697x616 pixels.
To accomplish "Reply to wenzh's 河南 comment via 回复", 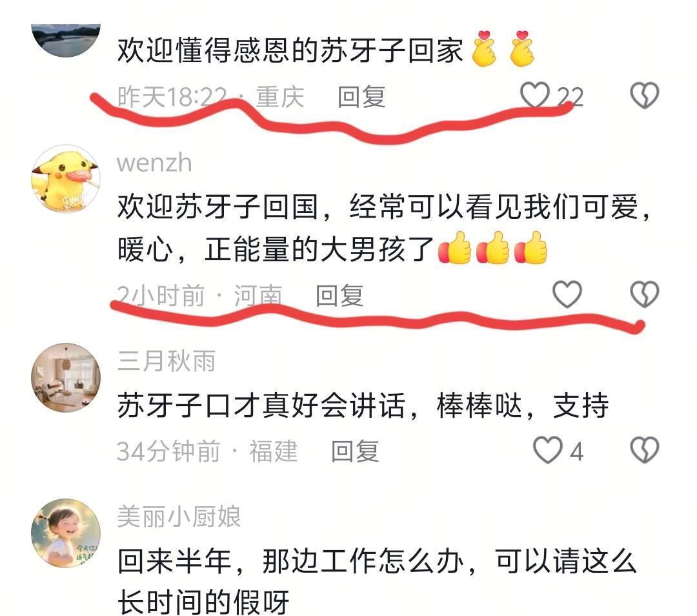I will pos(339,295).
